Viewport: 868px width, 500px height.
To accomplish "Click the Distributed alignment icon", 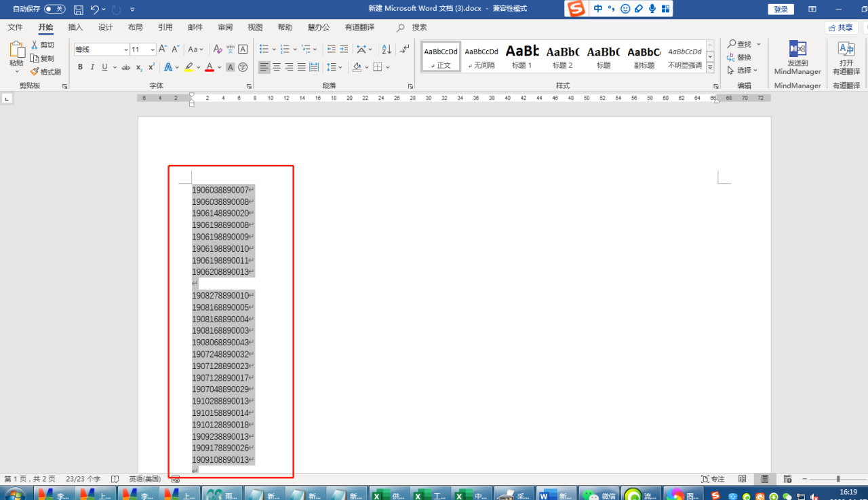I will click(x=314, y=67).
